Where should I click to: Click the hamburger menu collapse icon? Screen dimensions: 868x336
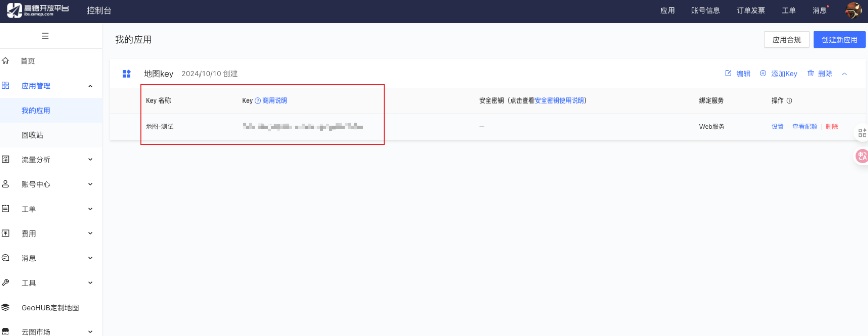coord(45,36)
